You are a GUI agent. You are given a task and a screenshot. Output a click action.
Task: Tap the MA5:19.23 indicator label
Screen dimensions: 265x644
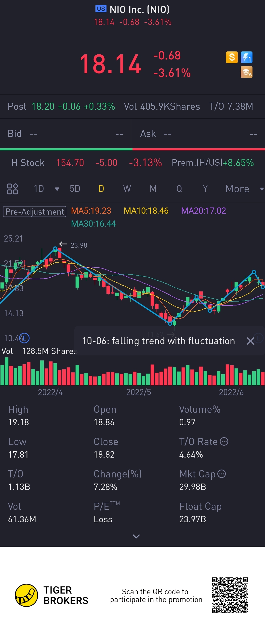(x=91, y=211)
